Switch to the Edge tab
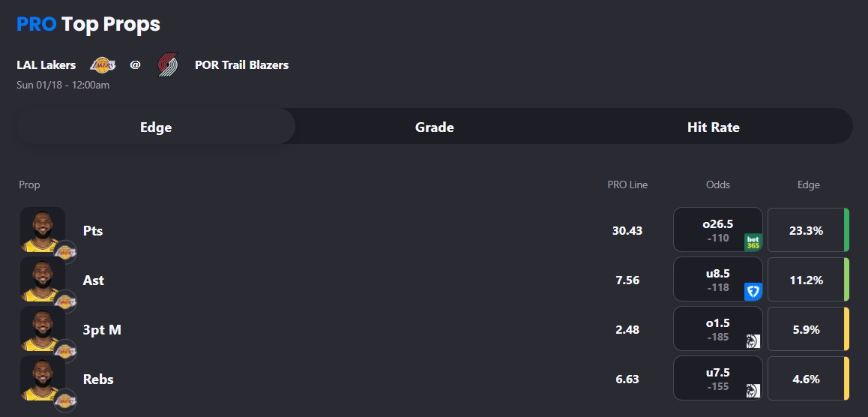Screen dimensions: 868x417 pos(156,127)
